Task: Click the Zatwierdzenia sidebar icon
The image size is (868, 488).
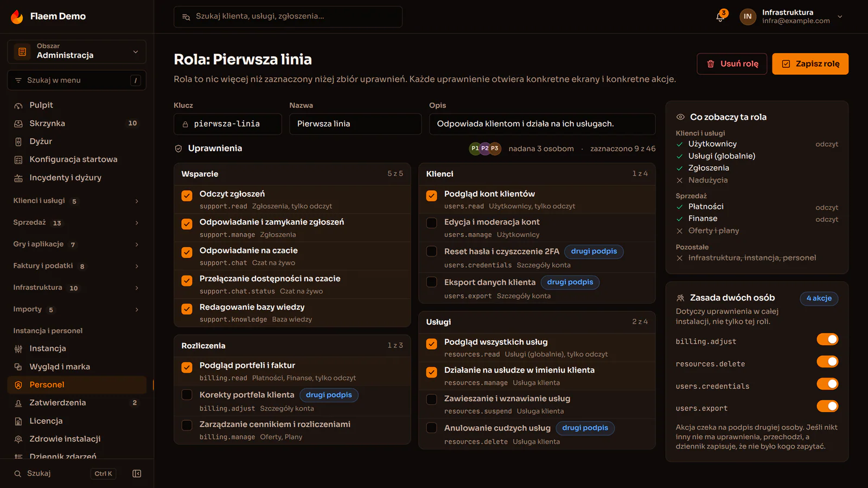Action: (18, 403)
